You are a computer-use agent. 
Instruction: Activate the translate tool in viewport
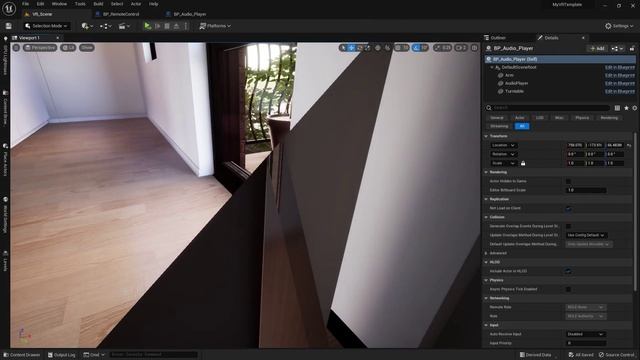[351, 48]
